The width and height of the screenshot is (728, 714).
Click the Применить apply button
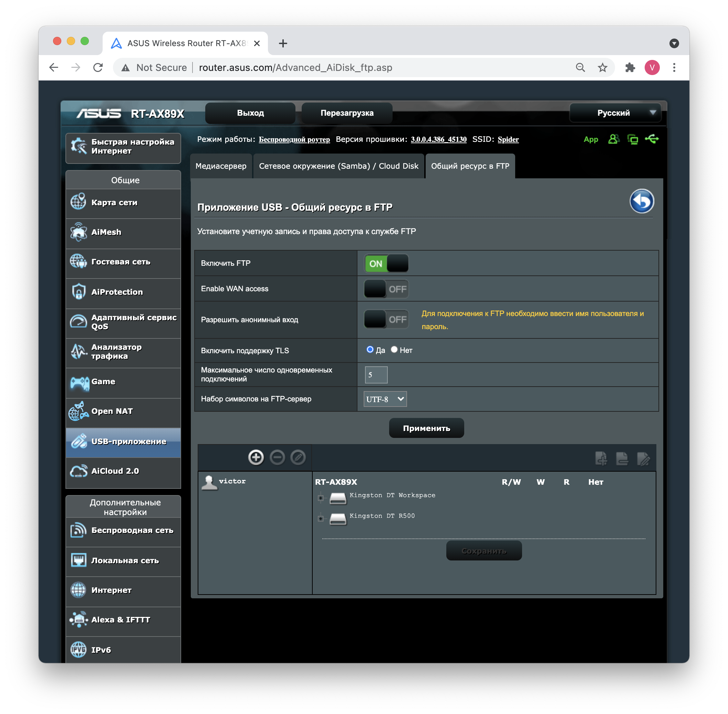(426, 428)
